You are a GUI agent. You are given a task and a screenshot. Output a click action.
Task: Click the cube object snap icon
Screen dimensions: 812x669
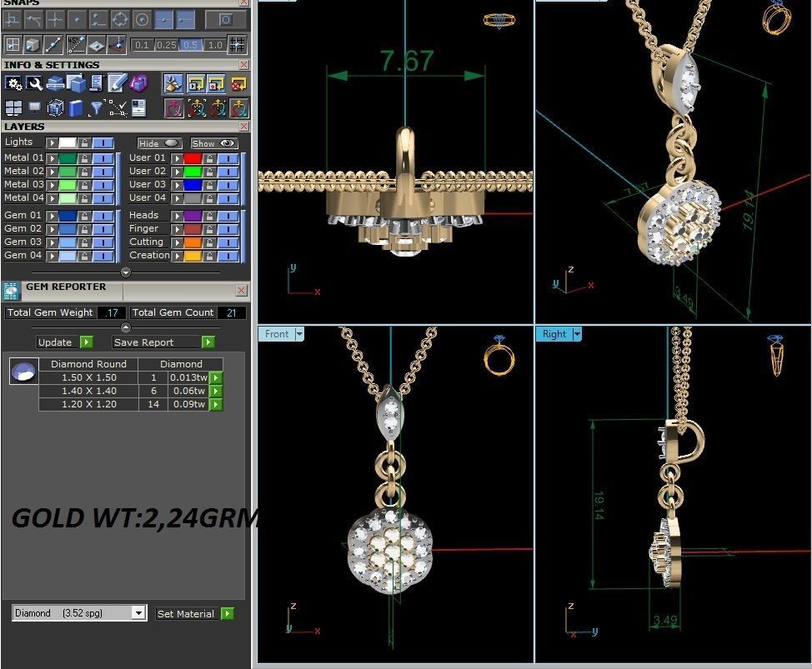33,45
